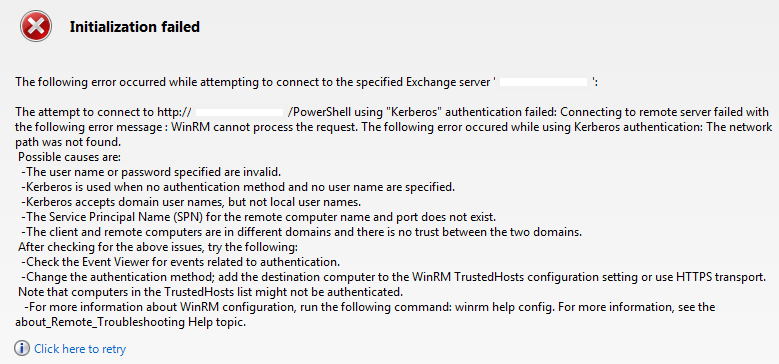Click the 'After checking for the above issues' line
Screen dimensions: 779x364
tap(157, 247)
